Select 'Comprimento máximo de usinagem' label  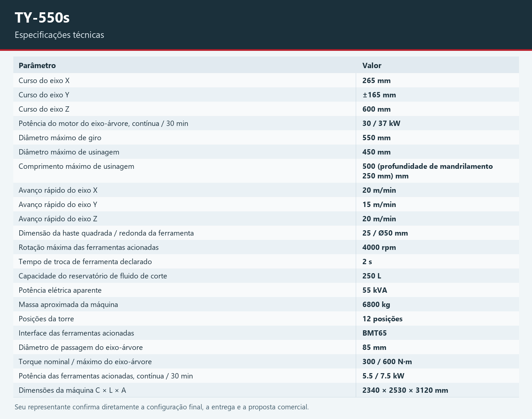pyautogui.click(x=76, y=166)
